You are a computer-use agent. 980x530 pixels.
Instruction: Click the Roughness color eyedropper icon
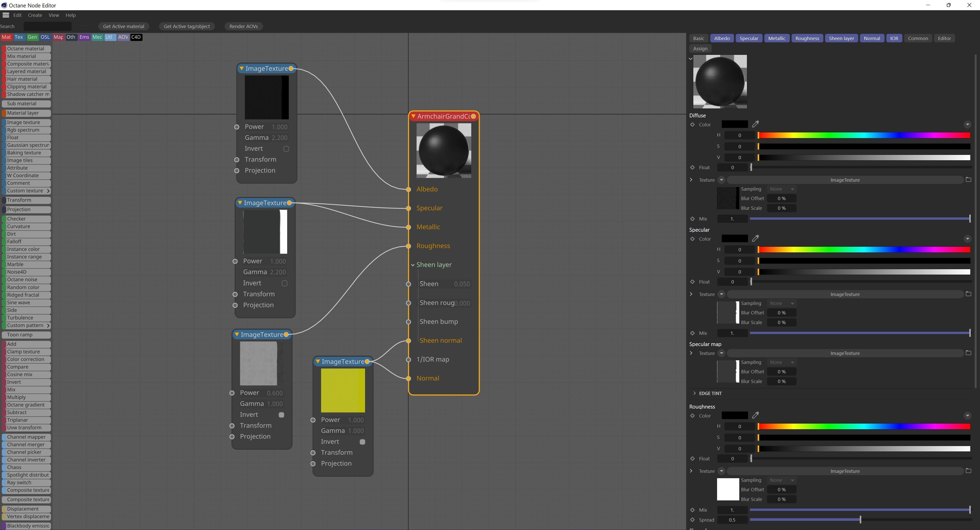(756, 415)
